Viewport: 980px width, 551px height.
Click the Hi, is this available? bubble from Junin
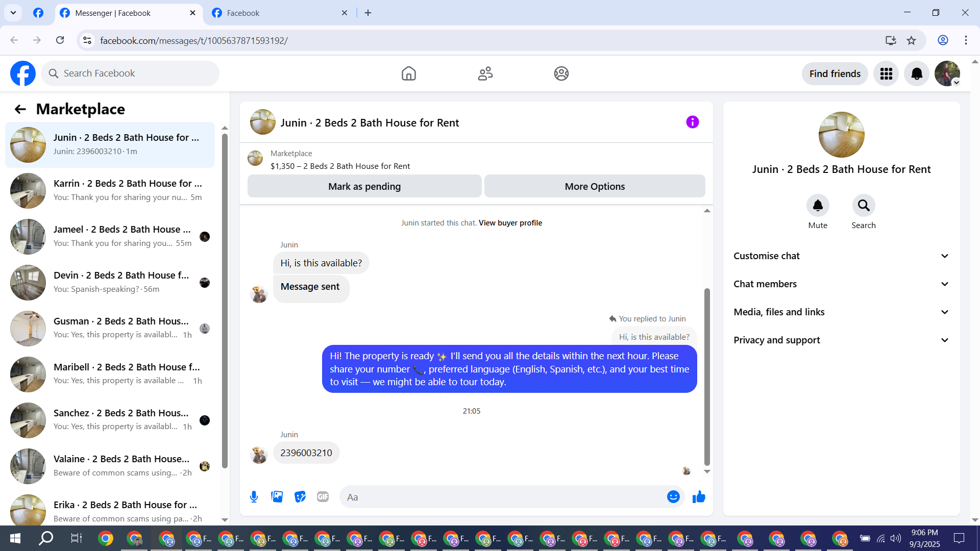point(321,263)
